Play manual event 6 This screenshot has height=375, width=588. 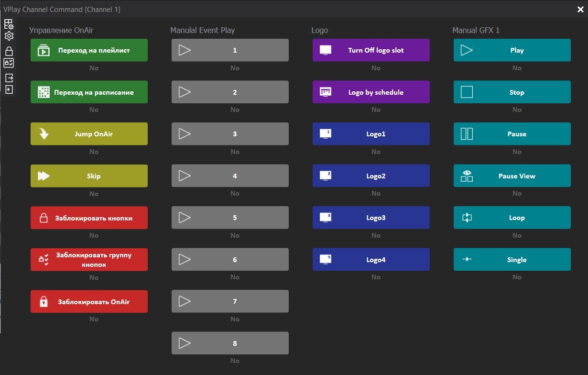point(230,260)
